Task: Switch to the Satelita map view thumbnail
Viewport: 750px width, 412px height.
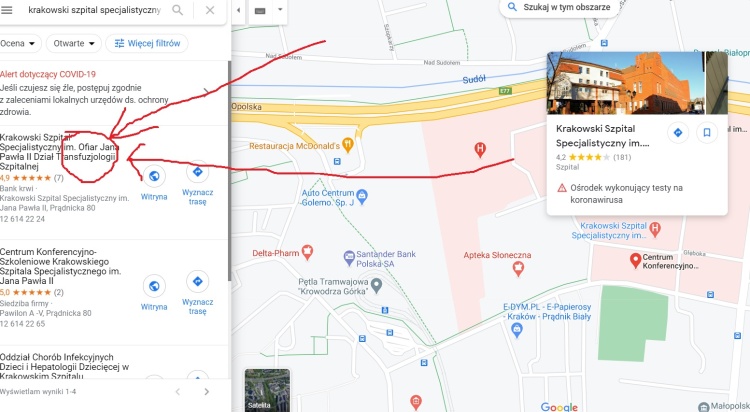Action: point(267,390)
